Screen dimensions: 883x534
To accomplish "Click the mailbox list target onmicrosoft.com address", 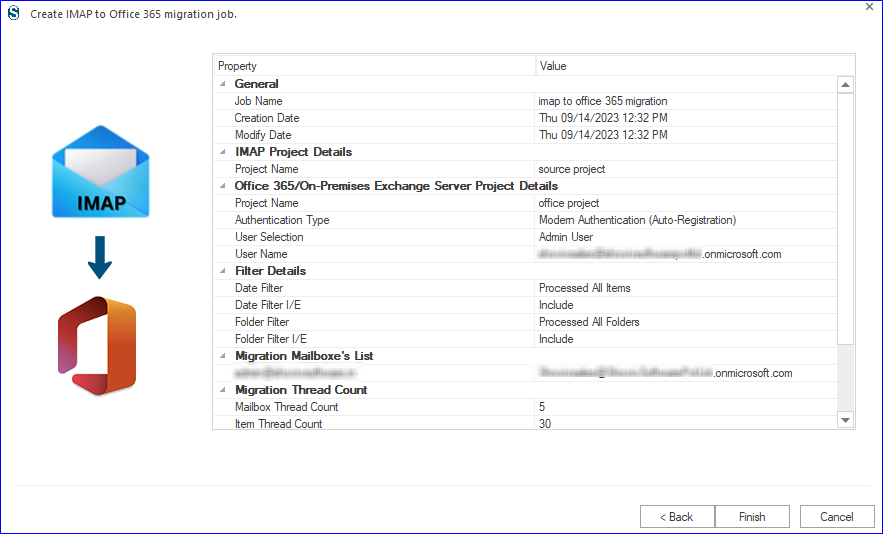I will (x=665, y=373).
